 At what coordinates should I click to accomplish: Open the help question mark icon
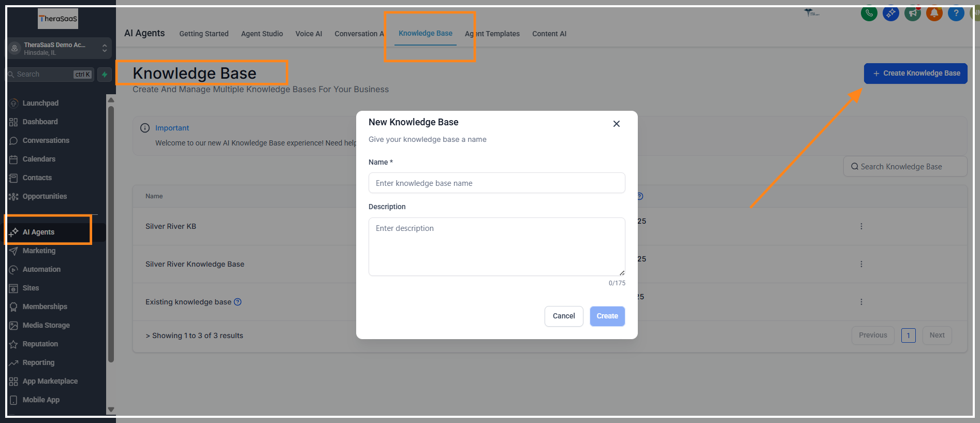point(956,13)
